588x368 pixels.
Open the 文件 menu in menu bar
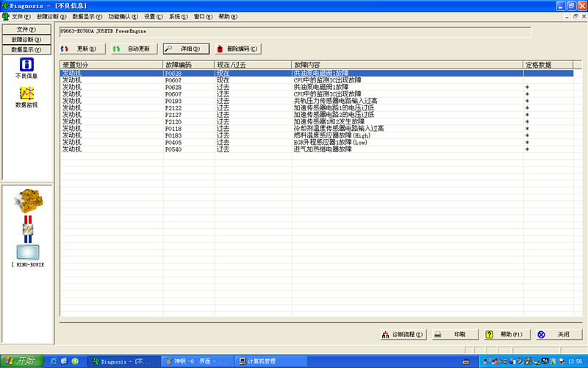[21, 16]
